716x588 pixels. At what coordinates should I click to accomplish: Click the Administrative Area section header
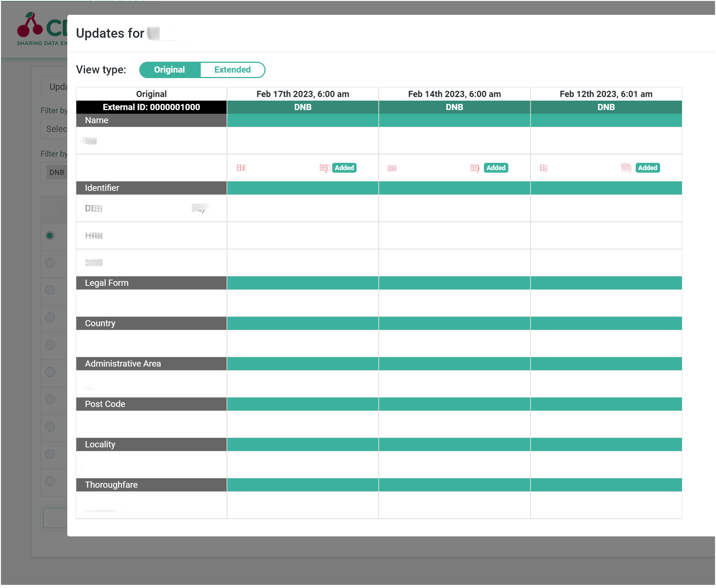pyautogui.click(x=151, y=364)
